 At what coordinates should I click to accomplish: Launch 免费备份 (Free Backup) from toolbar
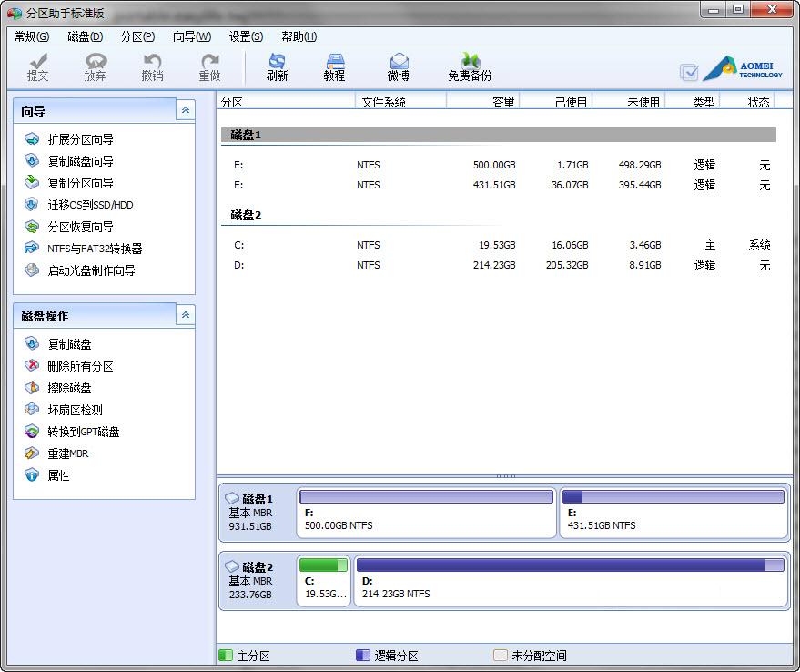click(x=469, y=64)
